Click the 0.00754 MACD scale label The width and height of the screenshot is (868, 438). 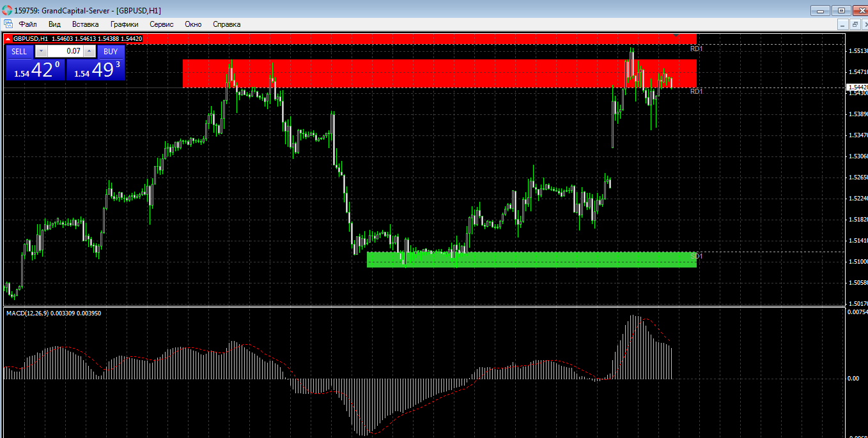(857, 312)
